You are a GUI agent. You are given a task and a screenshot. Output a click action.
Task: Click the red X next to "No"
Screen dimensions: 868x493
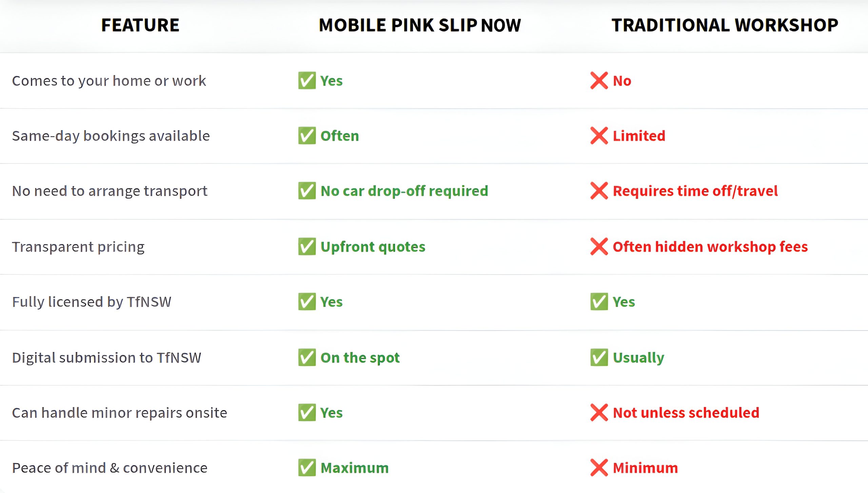point(599,81)
